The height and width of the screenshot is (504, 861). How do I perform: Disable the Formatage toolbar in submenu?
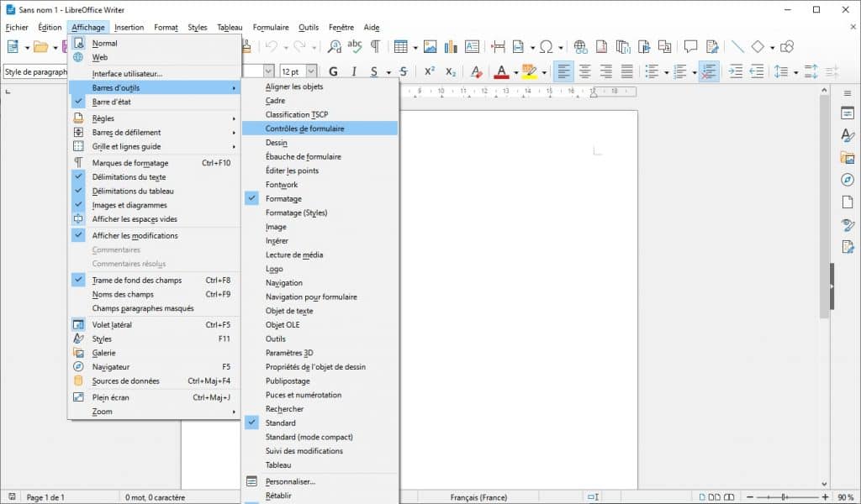point(320,198)
